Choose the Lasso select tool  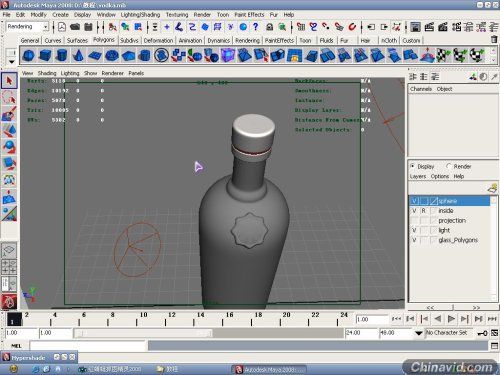click(9, 98)
